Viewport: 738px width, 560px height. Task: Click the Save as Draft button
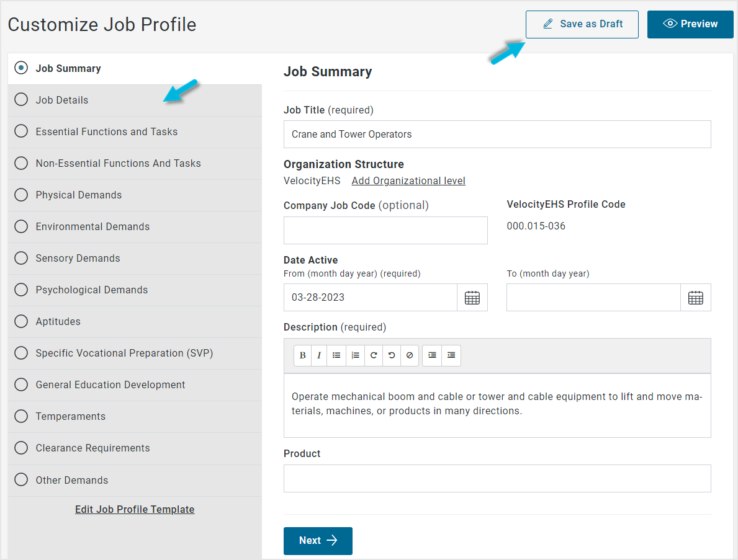point(582,24)
